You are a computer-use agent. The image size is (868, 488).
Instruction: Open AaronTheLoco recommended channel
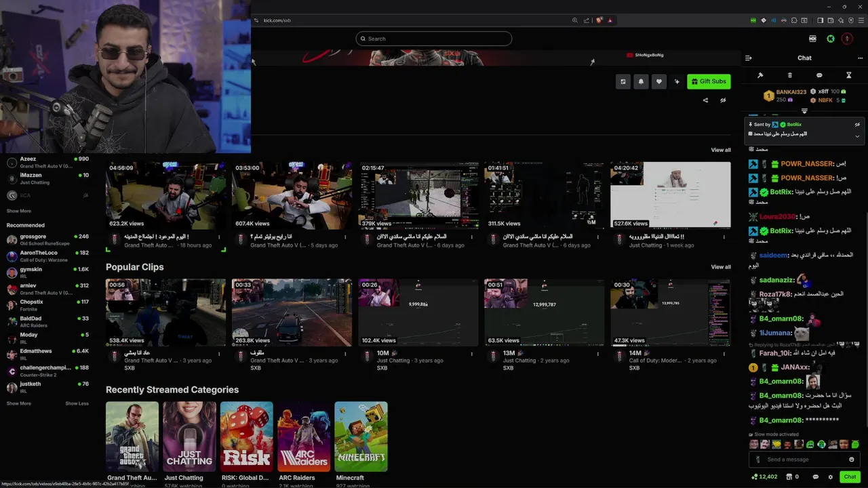point(47,256)
